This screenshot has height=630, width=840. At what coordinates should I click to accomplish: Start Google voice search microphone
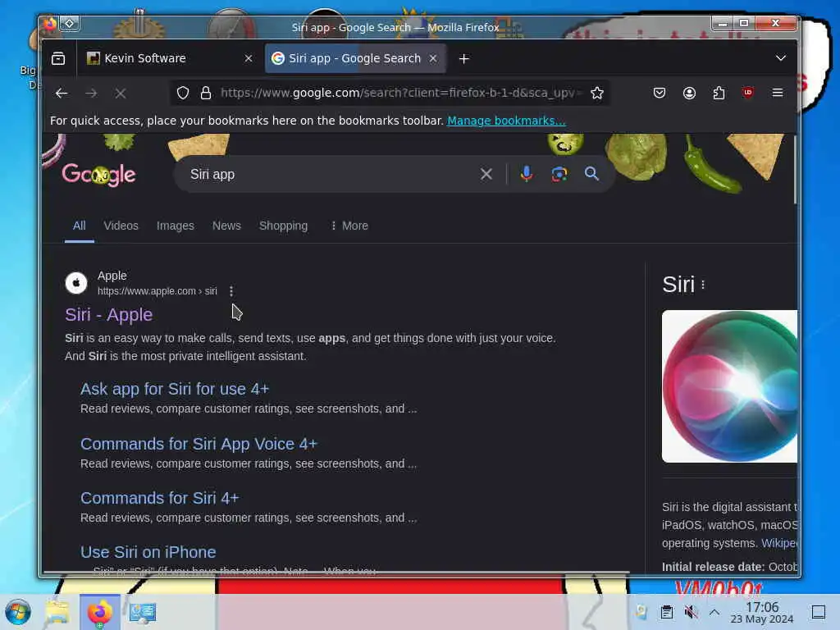coord(527,174)
